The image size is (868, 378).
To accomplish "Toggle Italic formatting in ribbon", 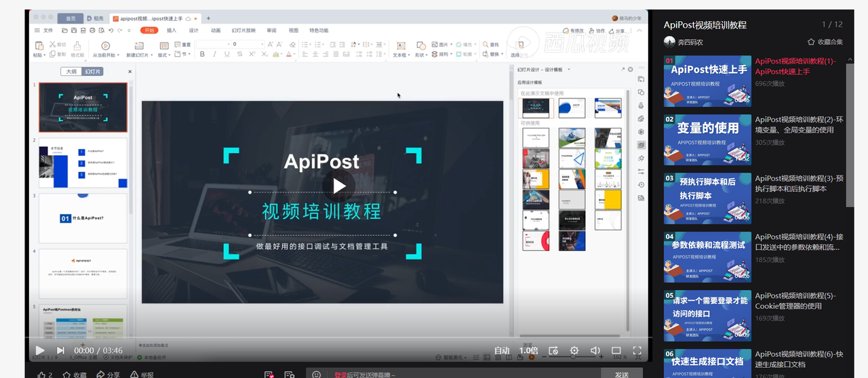I will pyautogui.click(x=215, y=54).
